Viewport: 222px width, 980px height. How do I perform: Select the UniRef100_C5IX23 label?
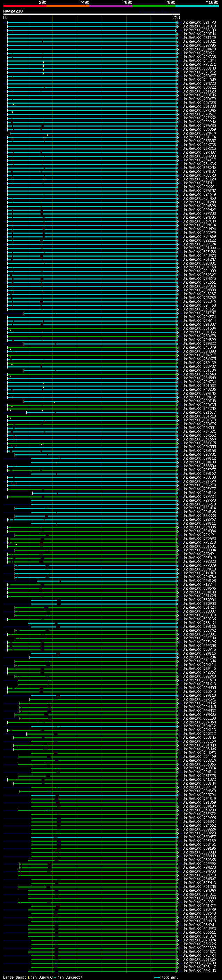pos(199,91)
